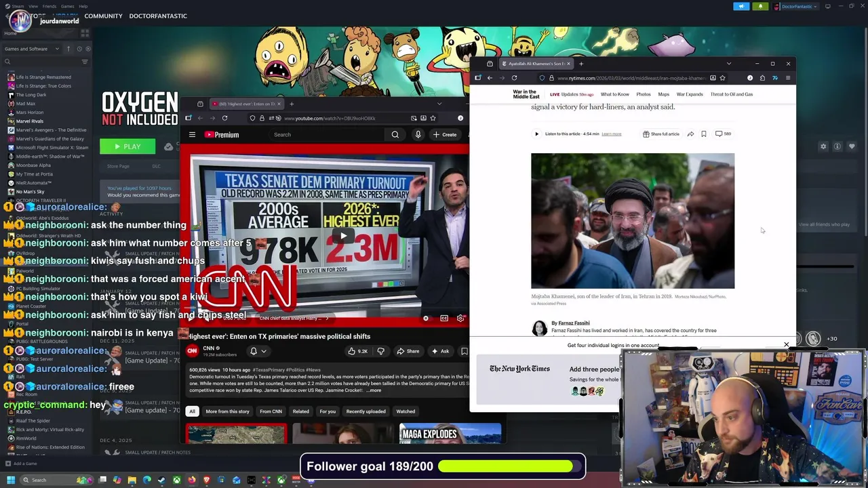Open the YouTube hamburger guide menu
The image size is (868, 488).
(x=192, y=134)
